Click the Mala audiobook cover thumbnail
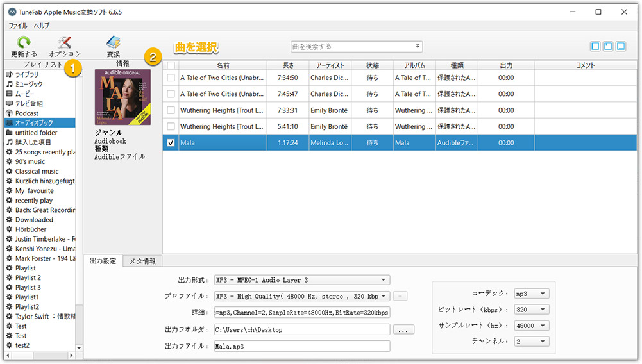The image size is (642, 364). (122, 97)
